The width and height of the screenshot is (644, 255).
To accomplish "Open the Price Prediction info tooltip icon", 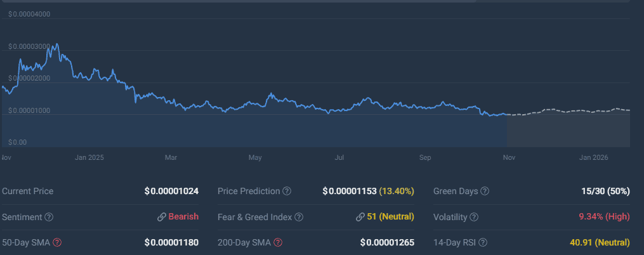I will click(x=287, y=192).
